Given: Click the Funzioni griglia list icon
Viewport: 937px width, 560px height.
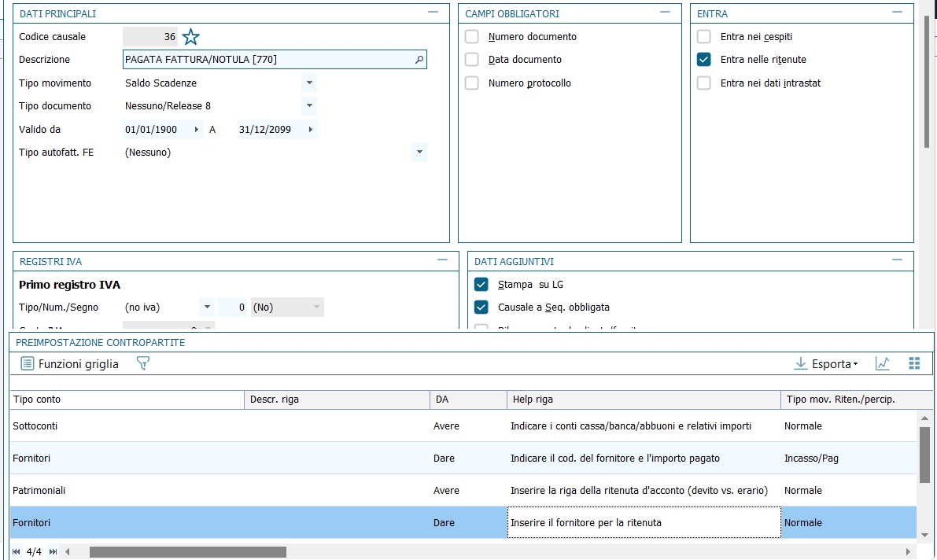Looking at the screenshot, I should click(x=28, y=363).
